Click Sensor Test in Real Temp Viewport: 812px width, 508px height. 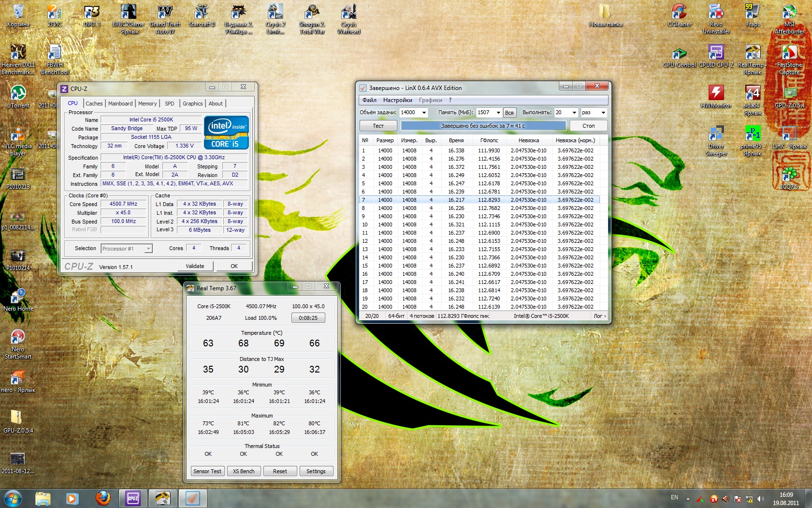pyautogui.click(x=207, y=471)
